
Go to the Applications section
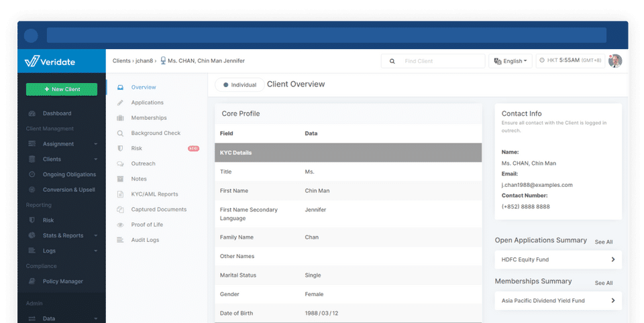[x=147, y=103]
